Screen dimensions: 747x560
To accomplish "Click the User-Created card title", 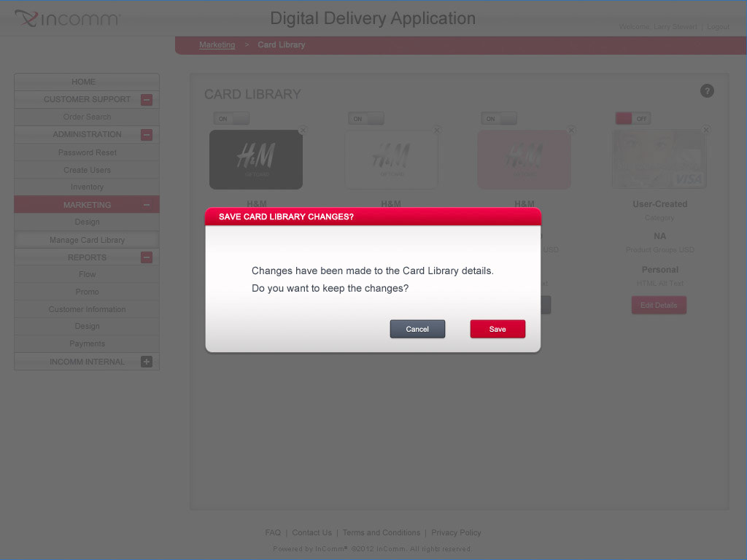I will pyautogui.click(x=659, y=204).
